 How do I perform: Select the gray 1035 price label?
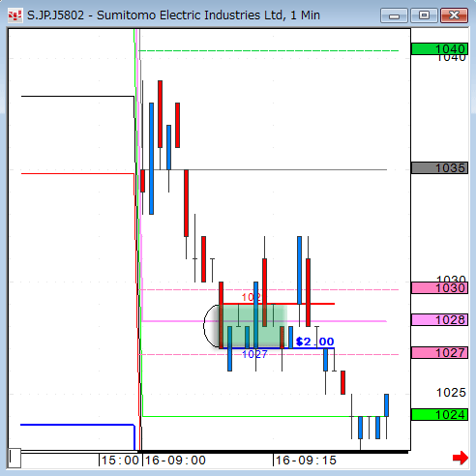pyautogui.click(x=439, y=167)
